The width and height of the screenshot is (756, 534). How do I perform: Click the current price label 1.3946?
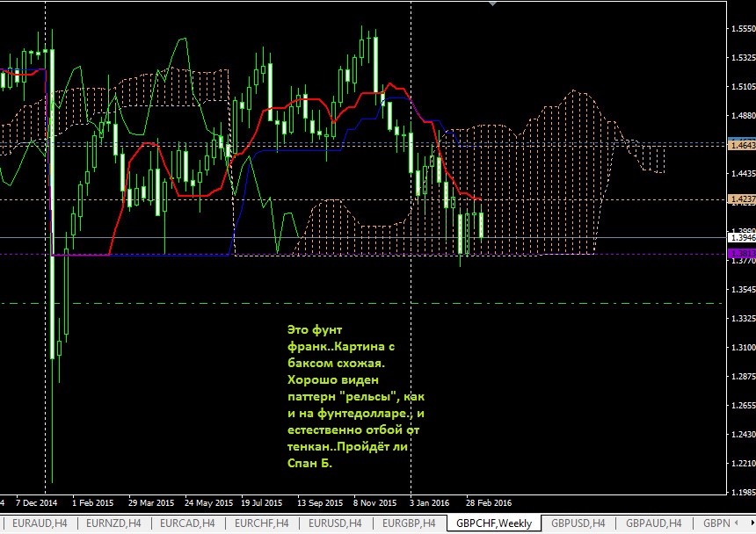(742, 237)
